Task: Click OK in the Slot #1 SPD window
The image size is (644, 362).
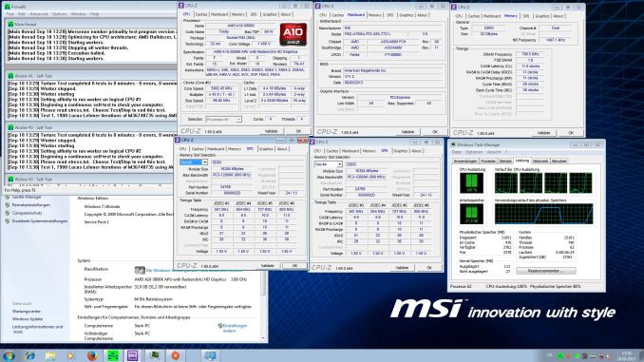Action: coord(294,266)
